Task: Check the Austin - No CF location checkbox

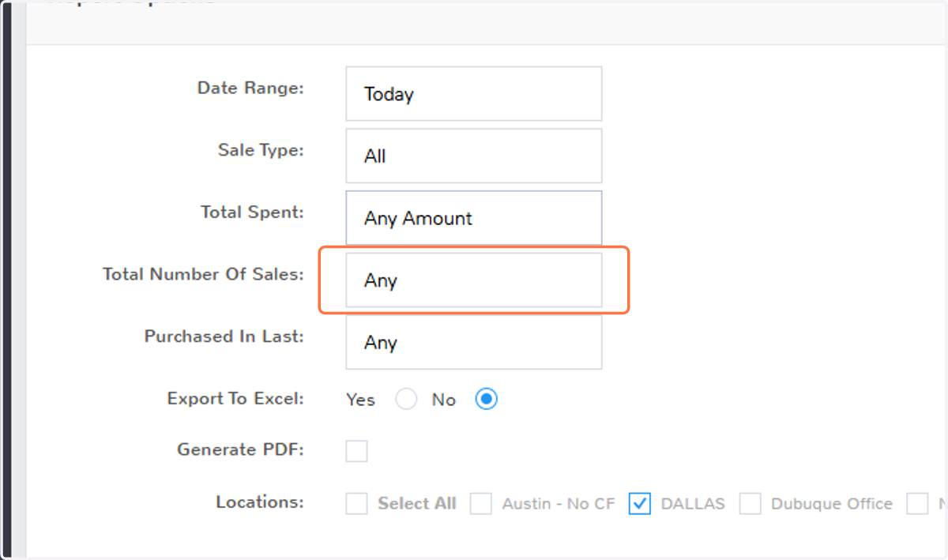Action: click(x=481, y=503)
